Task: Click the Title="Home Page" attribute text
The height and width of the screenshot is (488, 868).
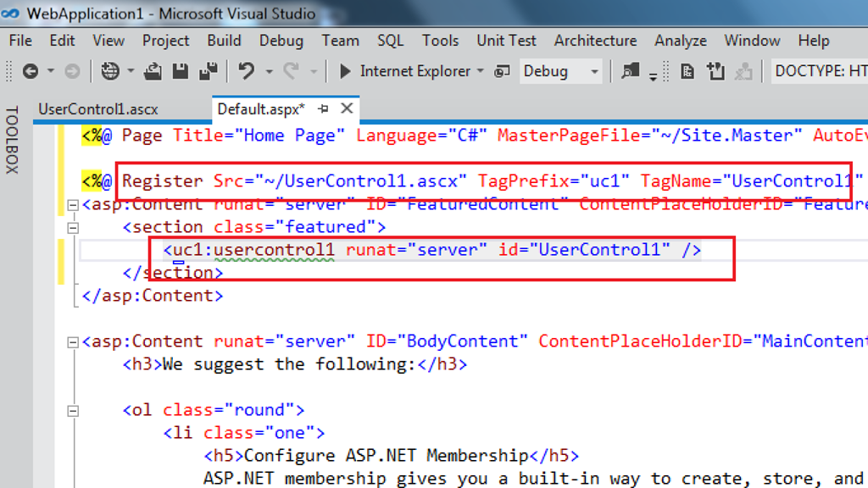Action: (x=259, y=136)
